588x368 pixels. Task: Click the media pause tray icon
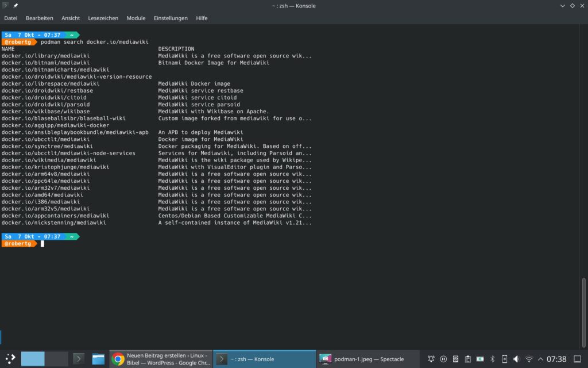point(443,359)
